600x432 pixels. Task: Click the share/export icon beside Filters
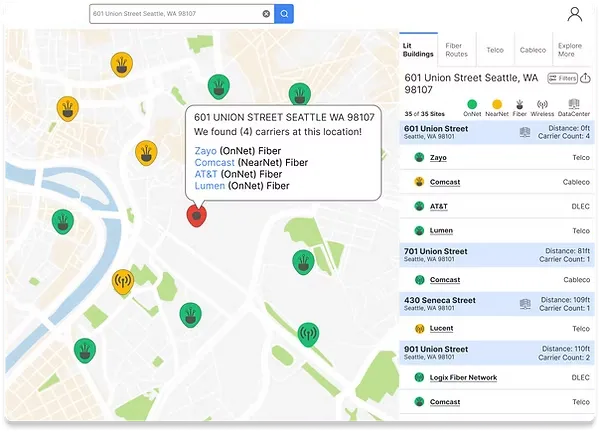click(585, 78)
